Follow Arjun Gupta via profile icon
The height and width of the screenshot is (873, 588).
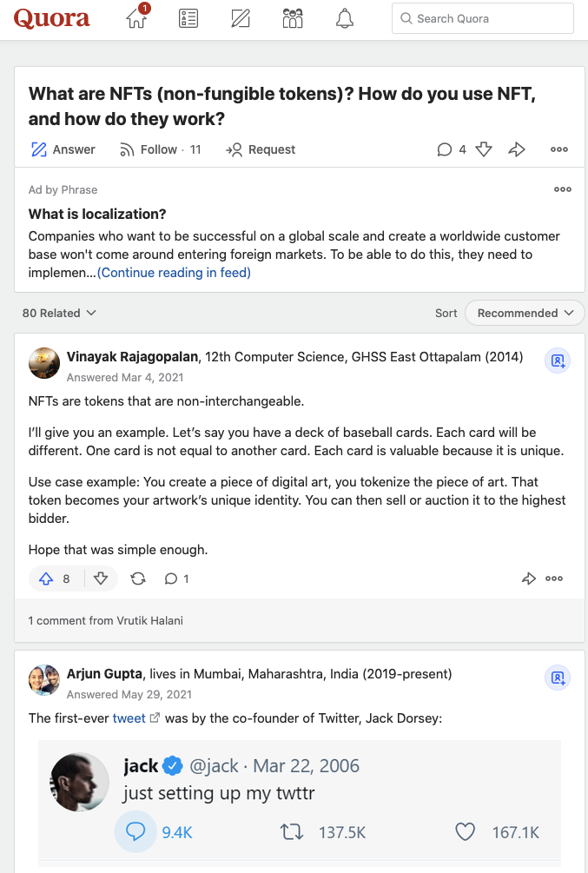(x=557, y=678)
